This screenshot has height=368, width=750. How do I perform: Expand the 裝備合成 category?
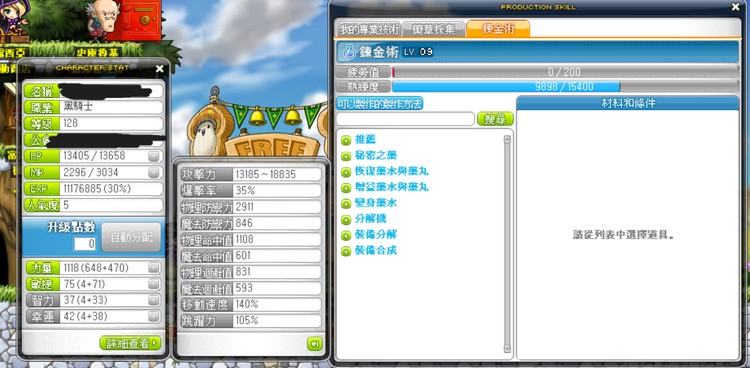coord(346,251)
